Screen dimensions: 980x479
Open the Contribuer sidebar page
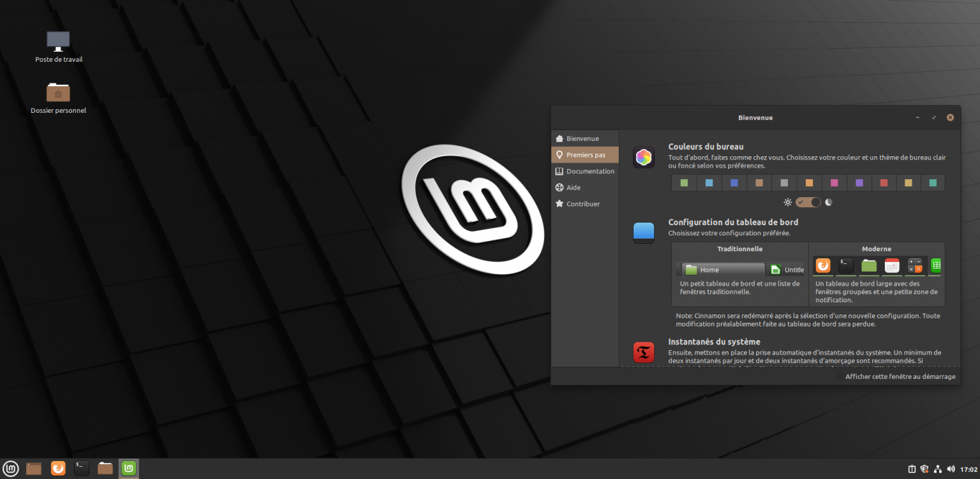coord(584,204)
